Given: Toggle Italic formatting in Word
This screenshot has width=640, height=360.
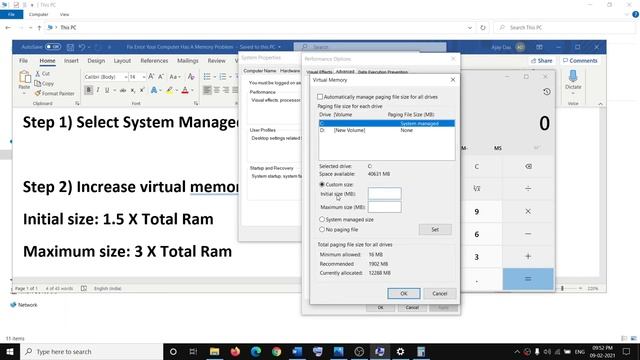Looking at the screenshot, I should [x=98, y=90].
